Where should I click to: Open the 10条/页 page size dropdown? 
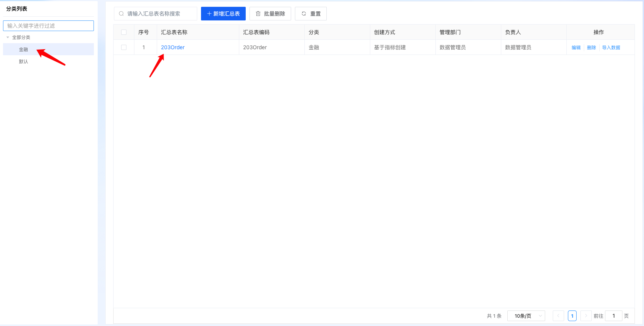coord(526,316)
